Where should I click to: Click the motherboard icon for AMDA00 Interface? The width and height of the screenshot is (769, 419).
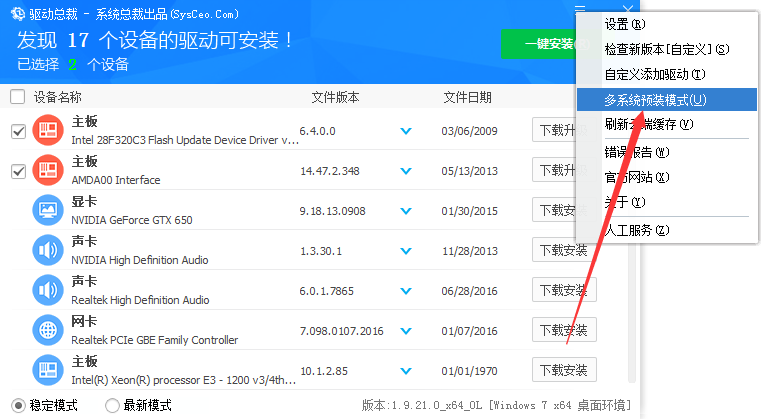[x=48, y=171]
